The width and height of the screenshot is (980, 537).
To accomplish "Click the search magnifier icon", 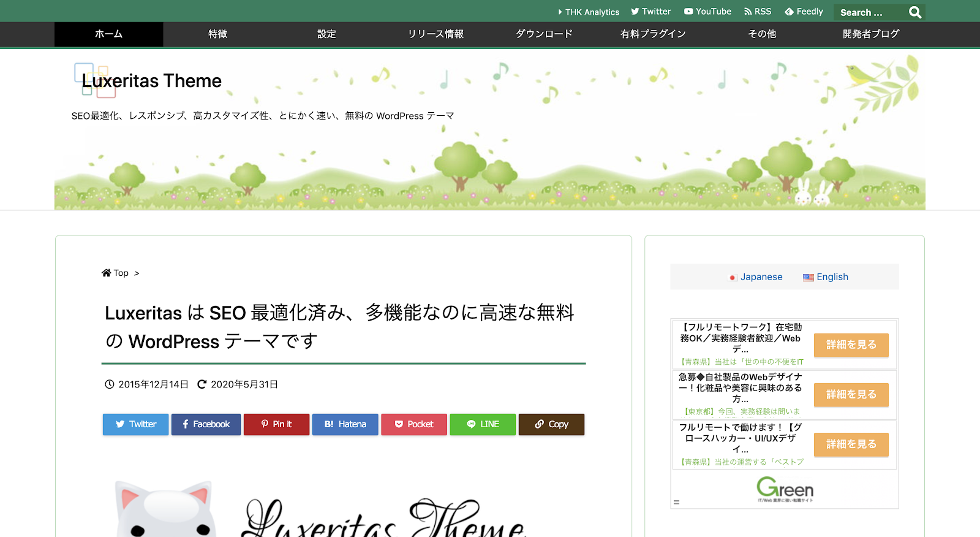I will tap(915, 12).
